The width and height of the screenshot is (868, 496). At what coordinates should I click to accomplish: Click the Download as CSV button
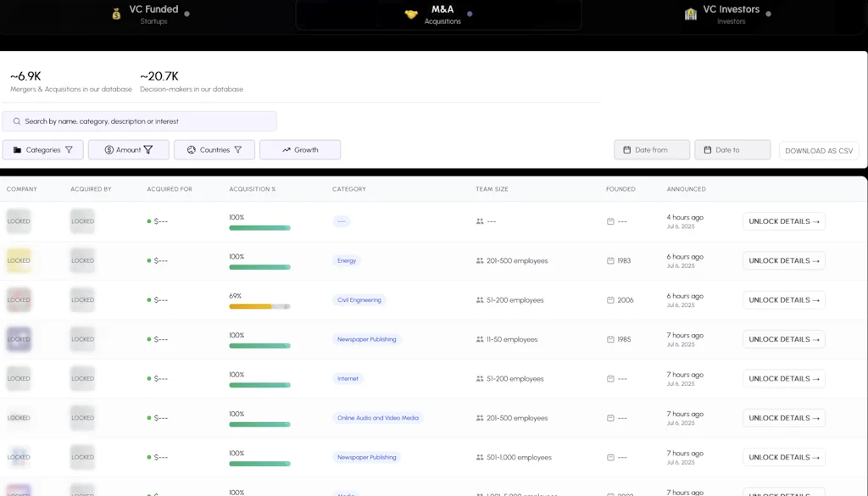819,151
